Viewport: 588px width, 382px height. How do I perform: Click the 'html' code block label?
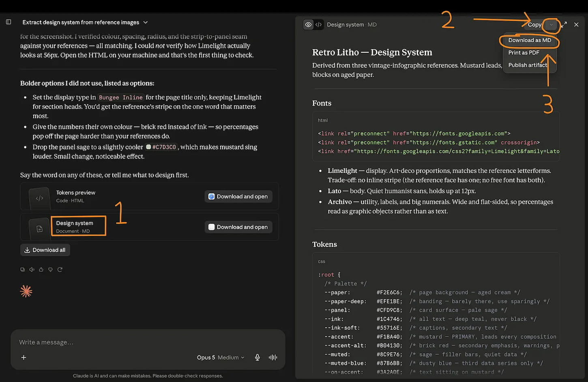[323, 120]
